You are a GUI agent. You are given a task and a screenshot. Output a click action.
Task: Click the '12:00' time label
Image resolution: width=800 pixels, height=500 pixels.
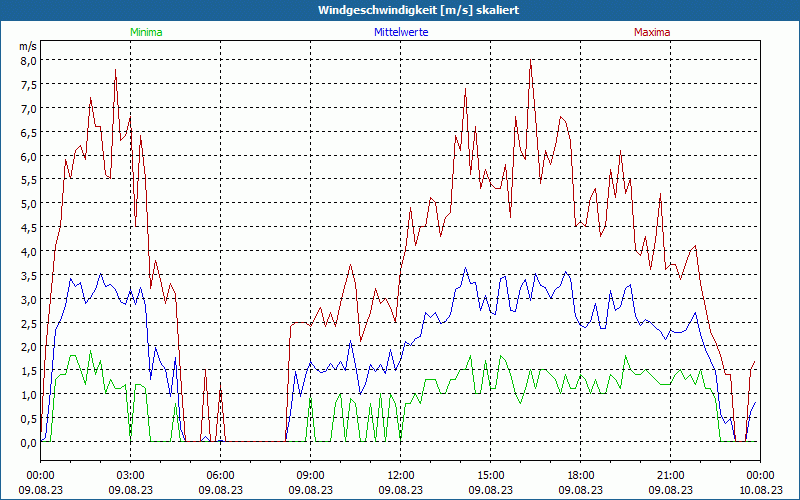(x=401, y=476)
